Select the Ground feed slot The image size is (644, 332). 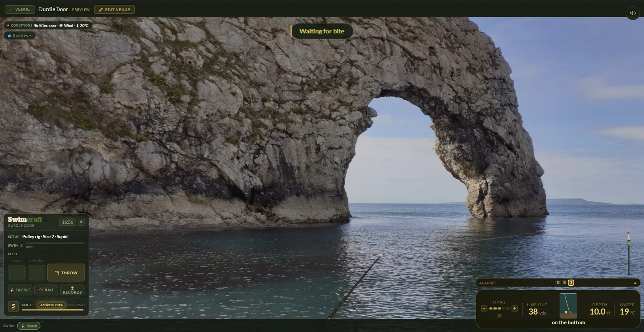tap(36, 272)
